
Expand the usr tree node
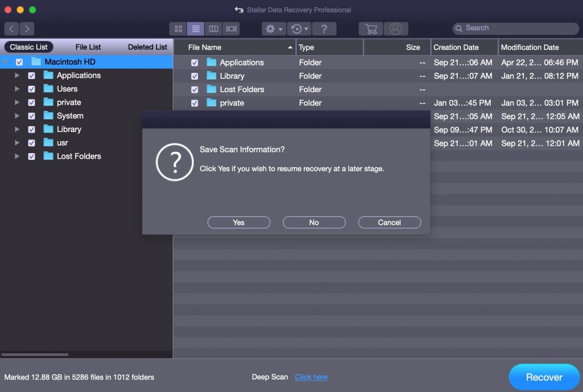(x=17, y=143)
